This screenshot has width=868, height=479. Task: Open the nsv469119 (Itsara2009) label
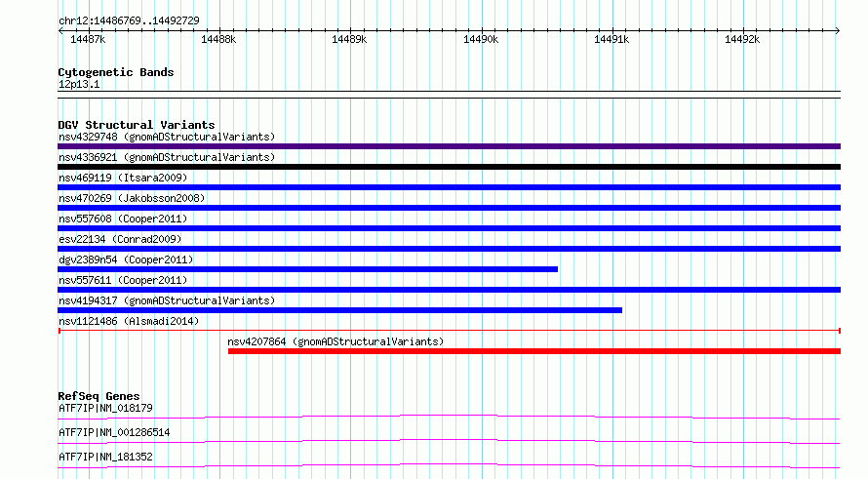[123, 178]
